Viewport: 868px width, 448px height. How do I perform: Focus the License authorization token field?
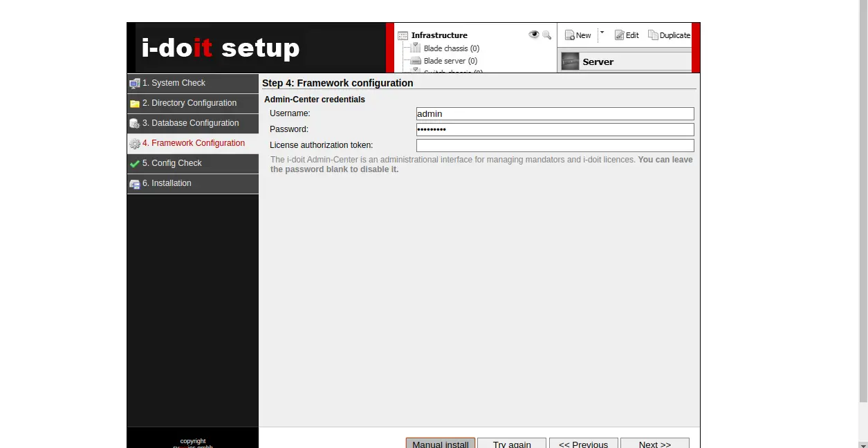coord(555,145)
